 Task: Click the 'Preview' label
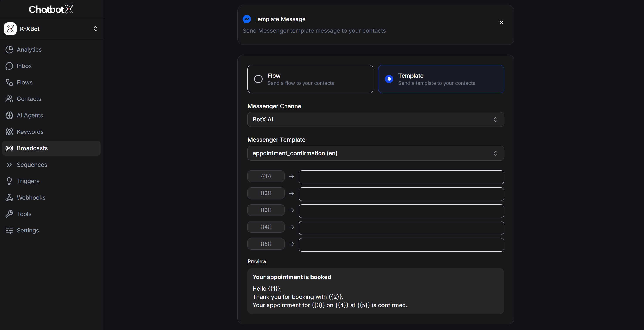point(257,261)
